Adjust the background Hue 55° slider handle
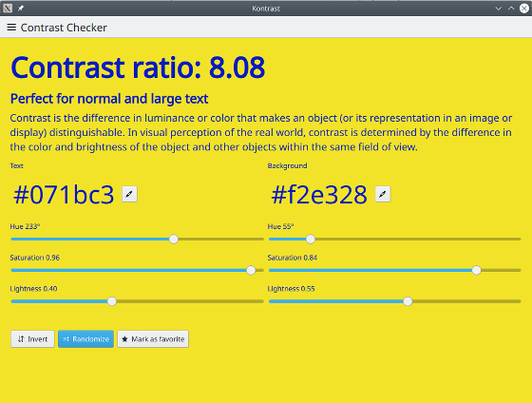This screenshot has height=403, width=532. click(x=311, y=239)
